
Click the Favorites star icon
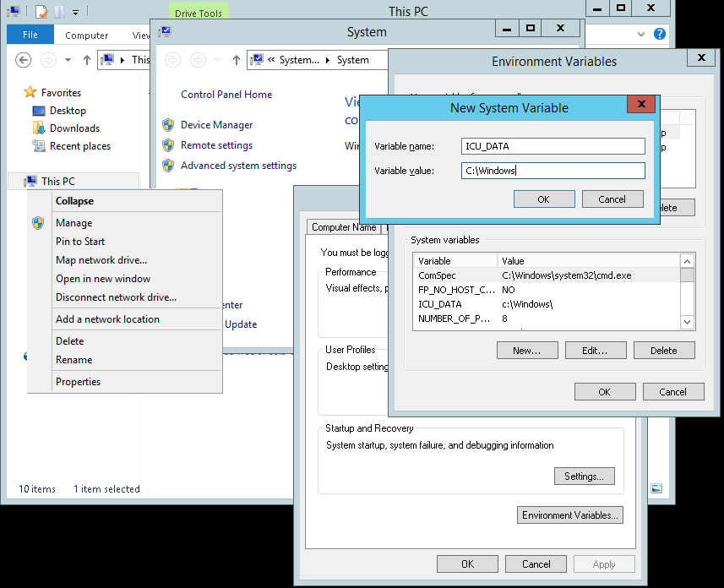(x=30, y=93)
